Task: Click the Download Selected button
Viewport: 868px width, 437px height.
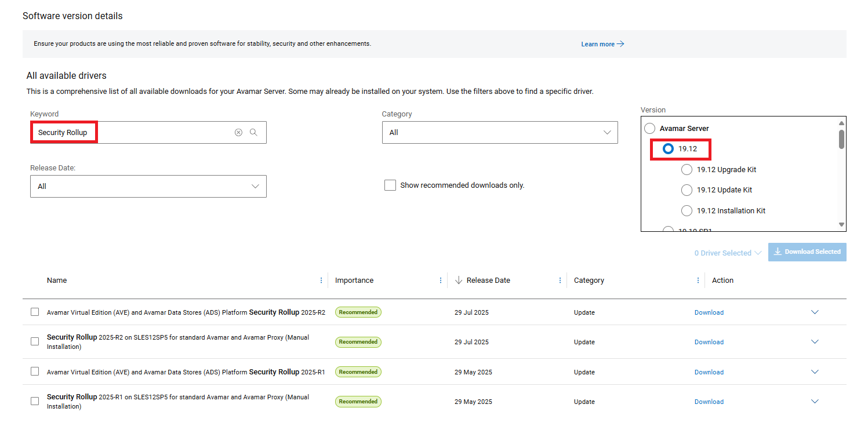Action: click(807, 252)
